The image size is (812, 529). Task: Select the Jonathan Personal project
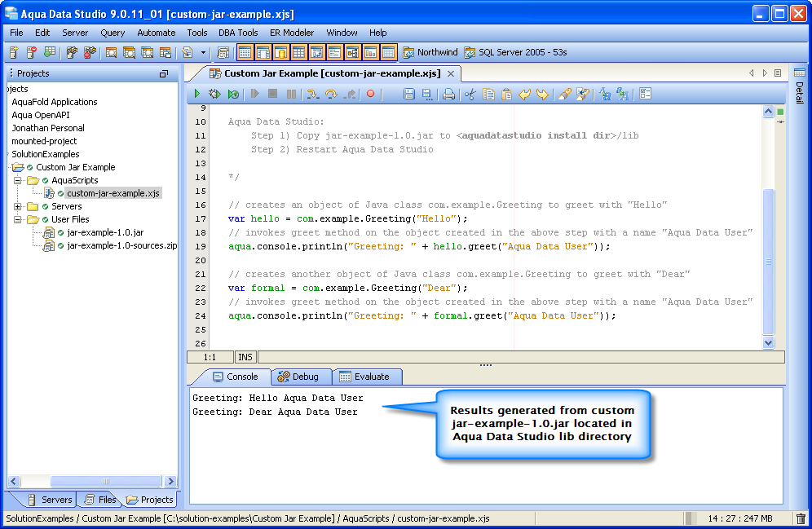47,128
